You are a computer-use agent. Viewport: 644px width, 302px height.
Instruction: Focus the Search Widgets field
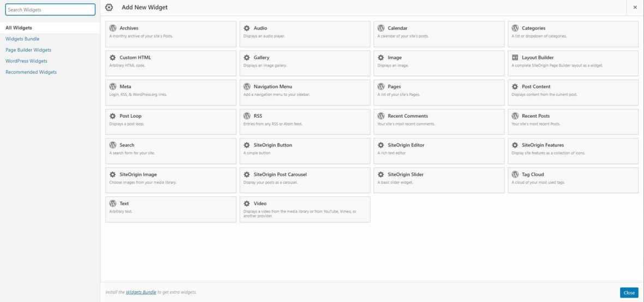[x=50, y=9]
